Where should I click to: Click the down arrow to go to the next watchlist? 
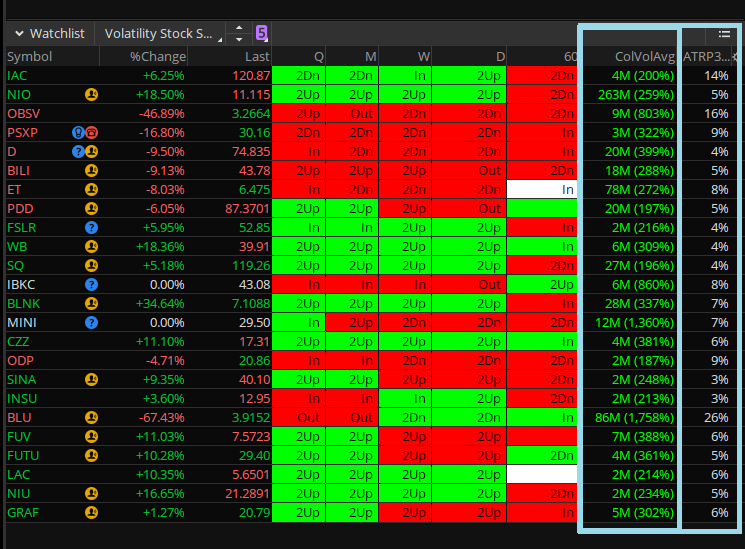click(x=239, y=39)
